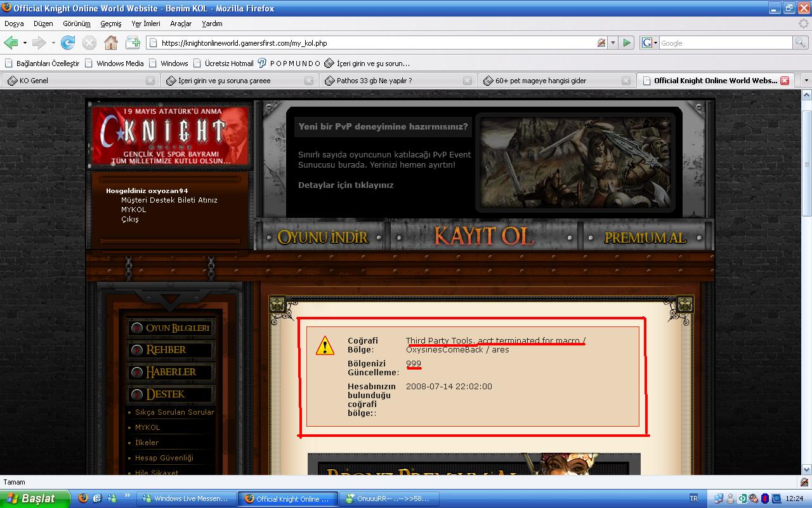Open the Forward history dropdown arrow

coord(53,43)
